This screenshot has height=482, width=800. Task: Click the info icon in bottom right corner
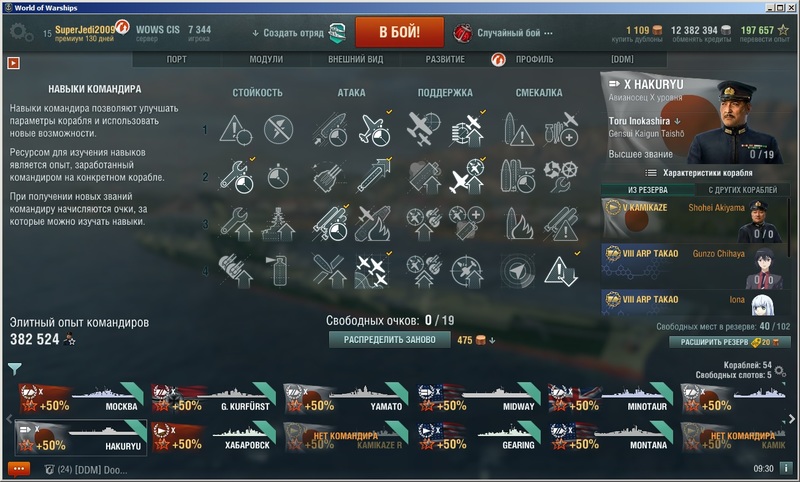786,468
